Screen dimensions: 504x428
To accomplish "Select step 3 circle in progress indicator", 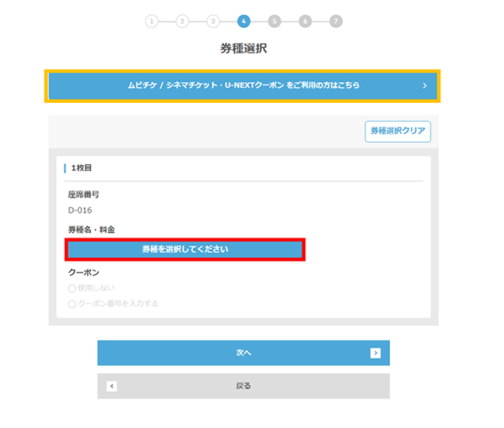I will (x=213, y=22).
